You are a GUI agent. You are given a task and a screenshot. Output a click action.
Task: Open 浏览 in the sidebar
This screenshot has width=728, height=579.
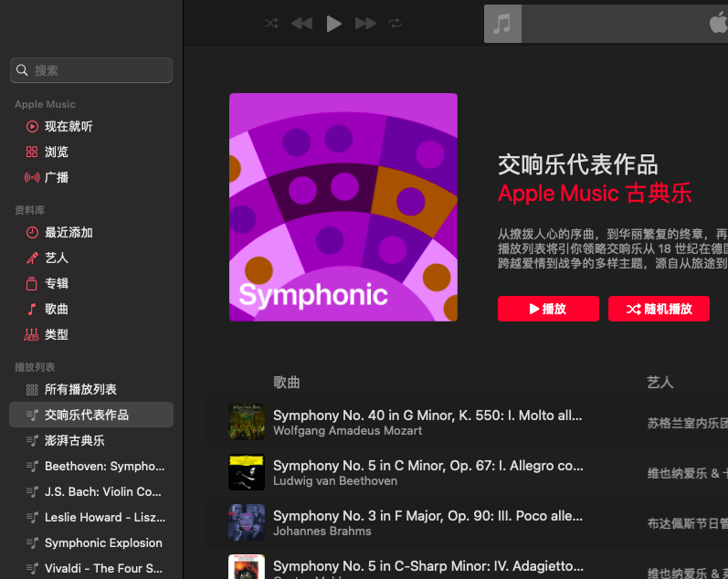coord(91,152)
